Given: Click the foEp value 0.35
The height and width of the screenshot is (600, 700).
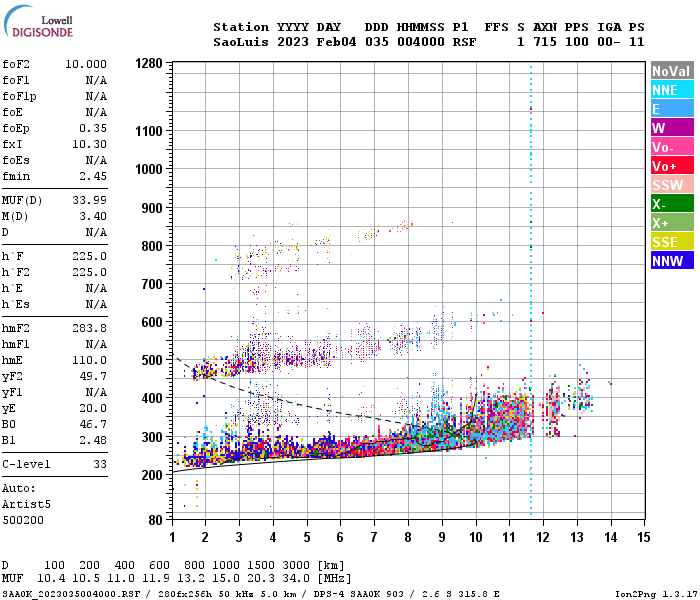Looking at the screenshot, I should tap(93, 128).
